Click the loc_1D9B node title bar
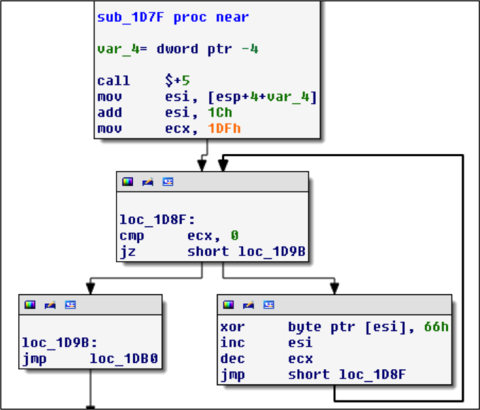Image resolution: width=480 pixels, height=410 pixels. tap(90, 305)
